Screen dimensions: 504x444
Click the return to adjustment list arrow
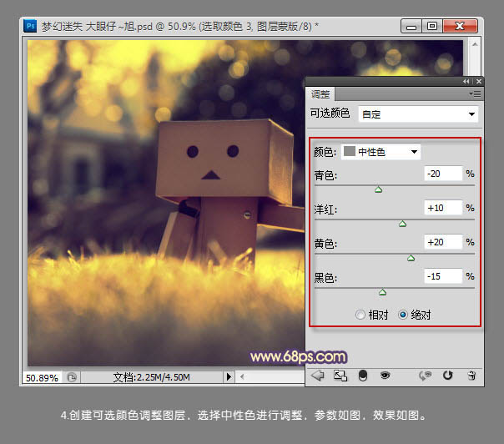(317, 376)
